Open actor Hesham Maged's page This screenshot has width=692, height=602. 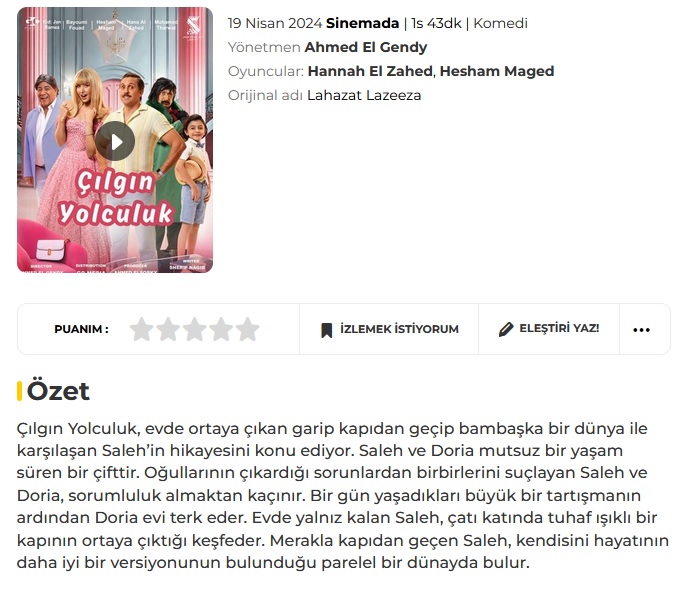click(497, 71)
